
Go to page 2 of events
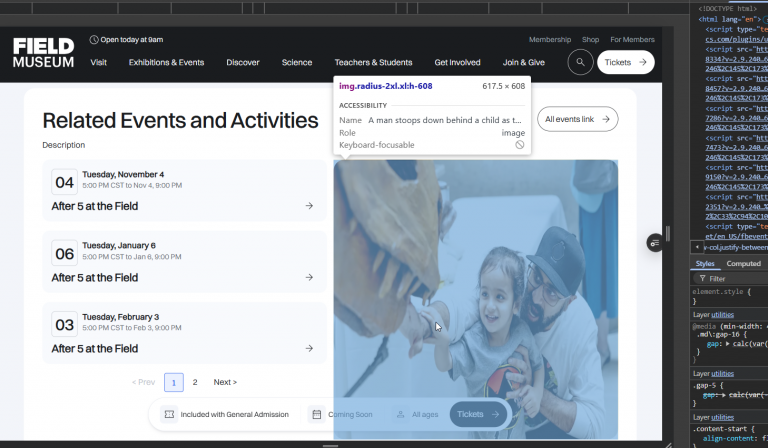click(195, 382)
